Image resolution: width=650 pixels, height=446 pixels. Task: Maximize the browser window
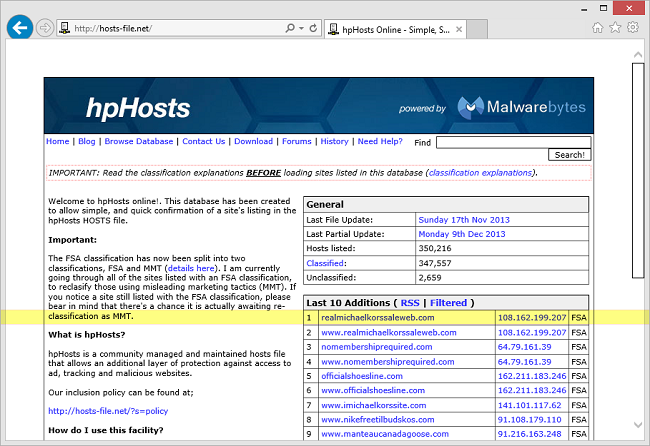point(604,8)
